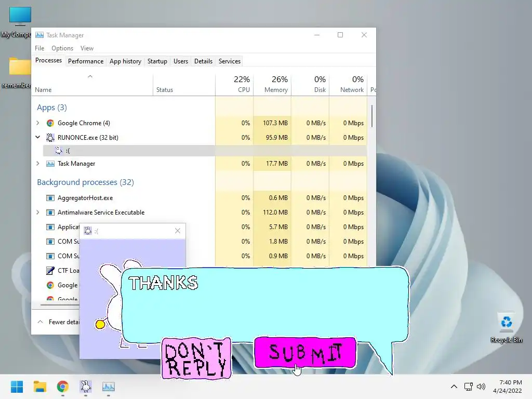This screenshot has width=532, height=399.
Task: Click the Application process row icon
Action: (x=50, y=227)
